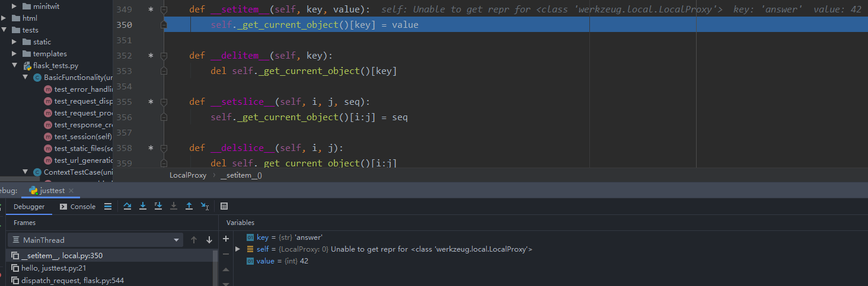The image size is (868, 286).
Task: Close the justtest debug session tab
Action: tap(71, 191)
